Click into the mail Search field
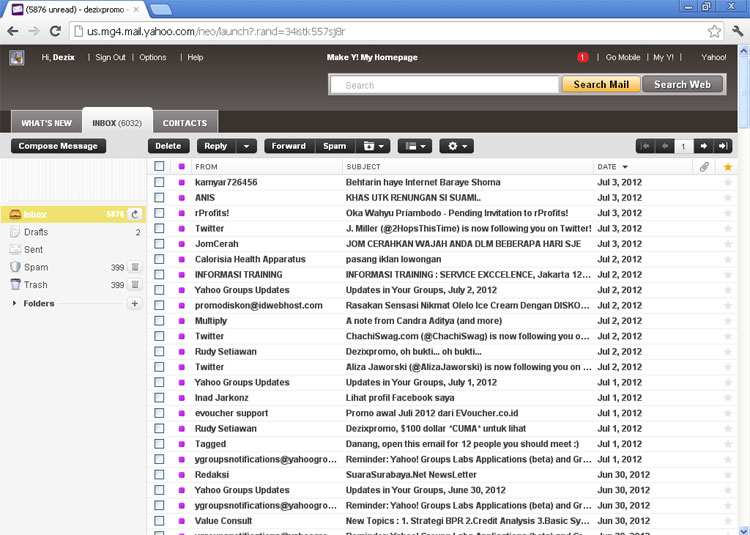 click(x=444, y=85)
